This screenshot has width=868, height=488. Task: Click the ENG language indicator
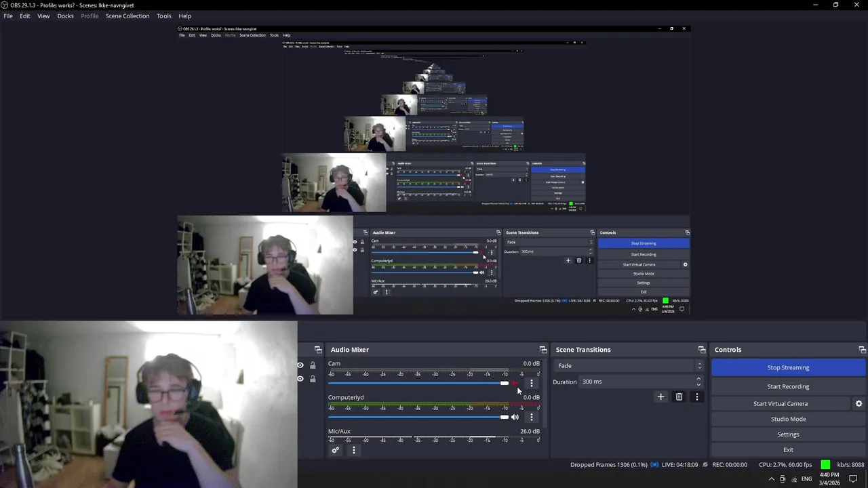[x=806, y=479]
